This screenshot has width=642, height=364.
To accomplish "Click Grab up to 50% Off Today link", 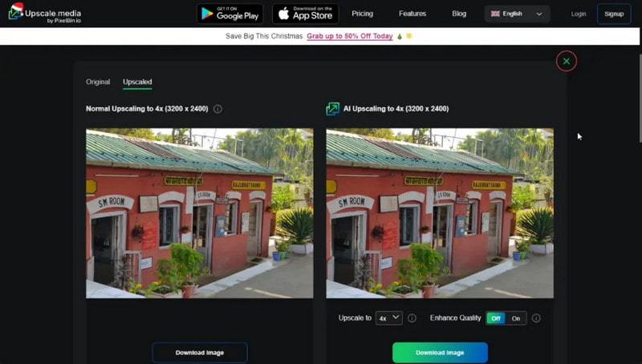I will click(x=350, y=36).
